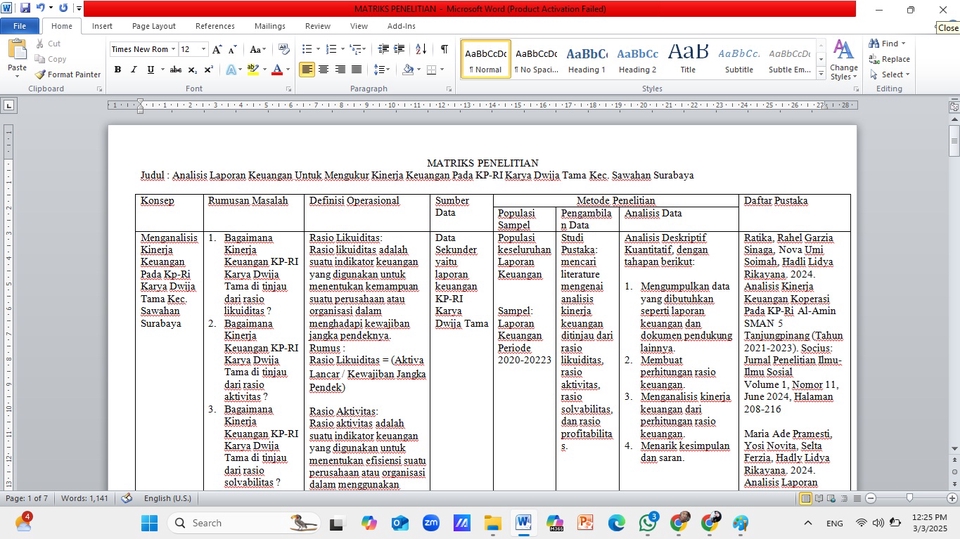Toggle Show/Hide paragraph marks
Viewport: 960px width, 539px height.
pyautogui.click(x=444, y=49)
